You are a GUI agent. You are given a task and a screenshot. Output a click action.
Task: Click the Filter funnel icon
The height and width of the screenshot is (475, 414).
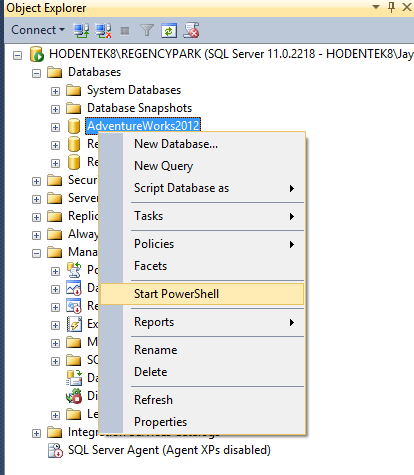[147, 30]
